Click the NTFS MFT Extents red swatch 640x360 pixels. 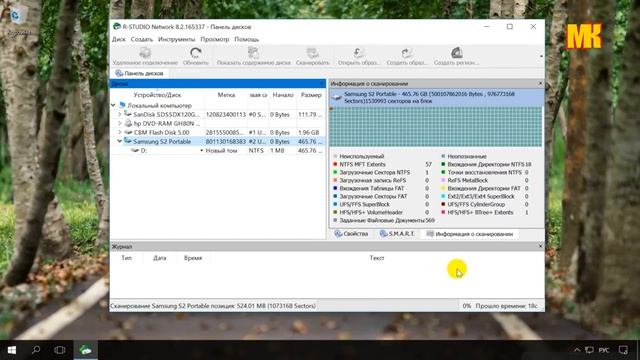coord(336,164)
